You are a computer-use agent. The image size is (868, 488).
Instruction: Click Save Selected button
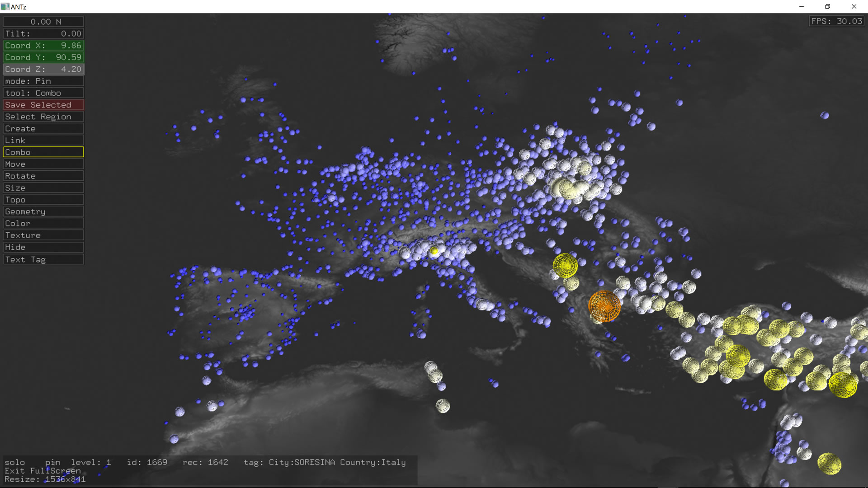(43, 105)
